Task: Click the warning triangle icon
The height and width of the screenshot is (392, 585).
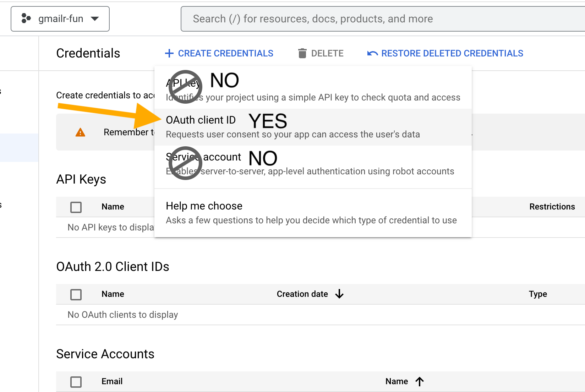Action: click(x=80, y=132)
